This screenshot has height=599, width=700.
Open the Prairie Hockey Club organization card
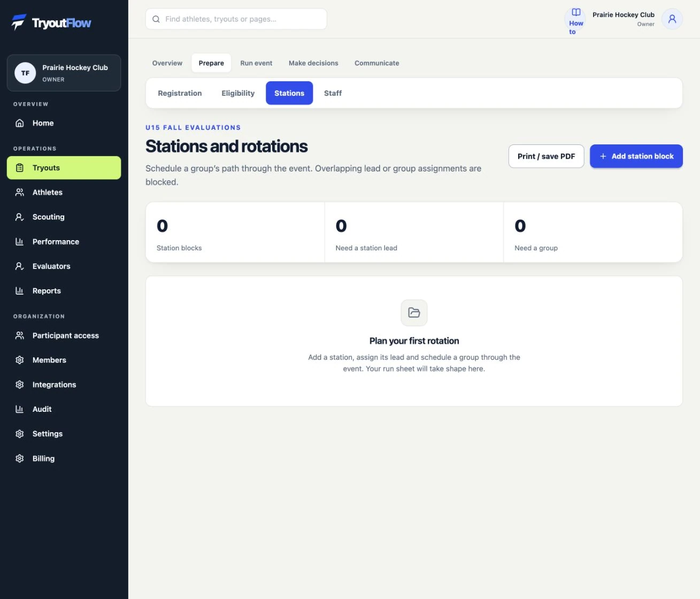point(64,73)
